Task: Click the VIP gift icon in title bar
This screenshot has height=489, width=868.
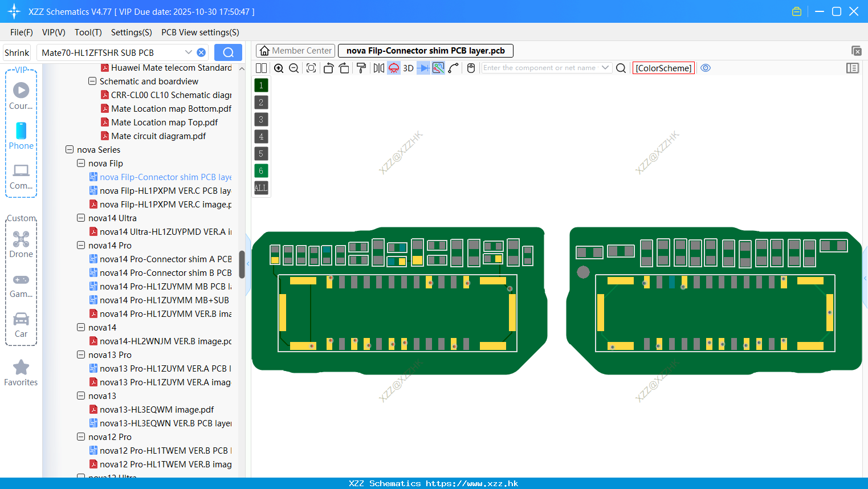Action: coord(797,11)
